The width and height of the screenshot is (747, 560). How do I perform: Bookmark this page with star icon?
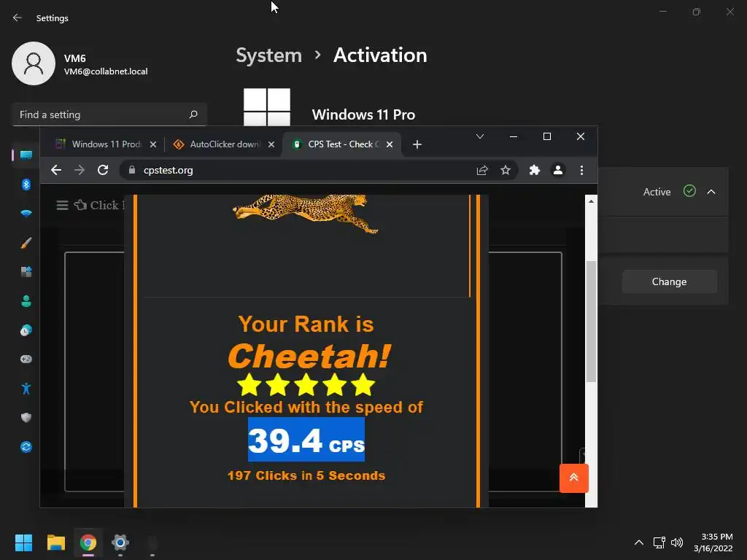coord(506,170)
